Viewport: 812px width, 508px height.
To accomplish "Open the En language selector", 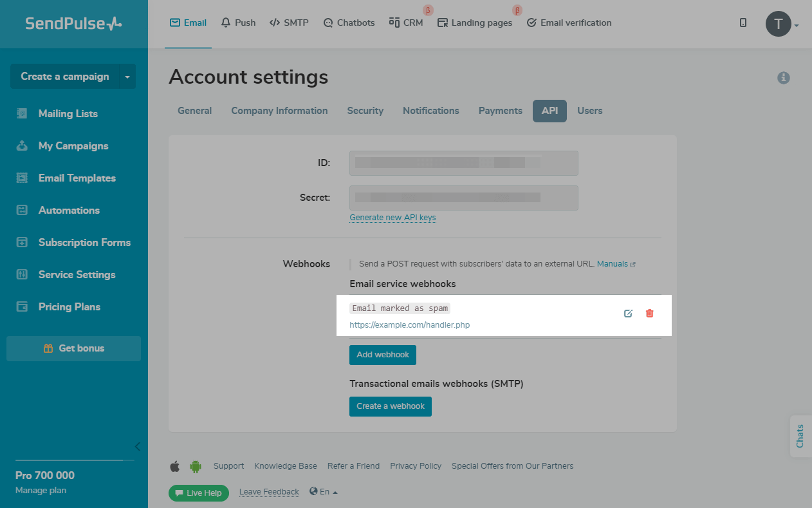I will click(324, 492).
